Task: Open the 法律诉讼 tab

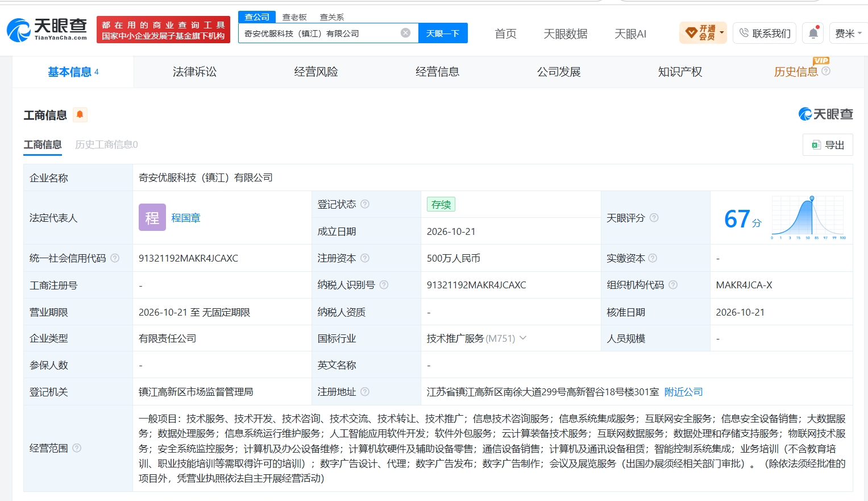Action: (194, 72)
